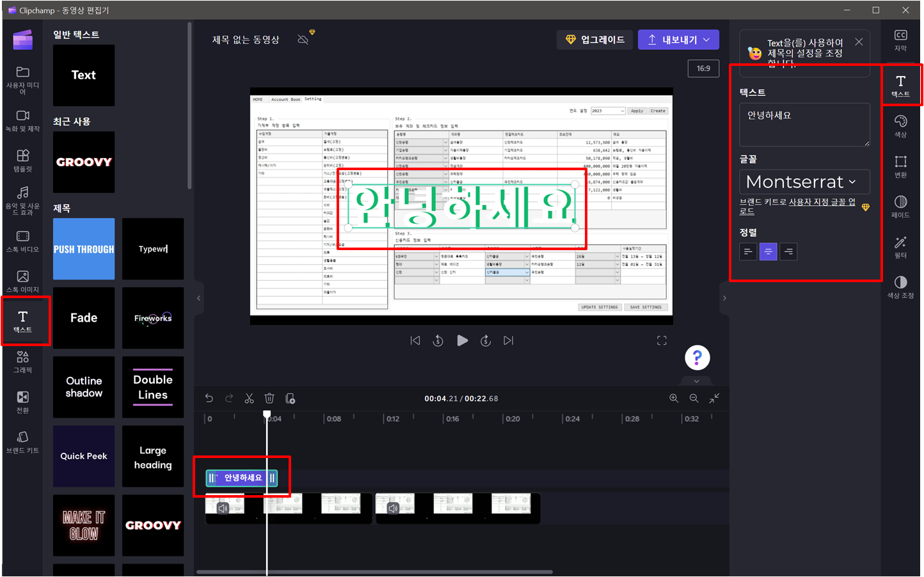Screen dimensions: 924x577
Task: Add the Typewriter title style
Action: point(153,249)
